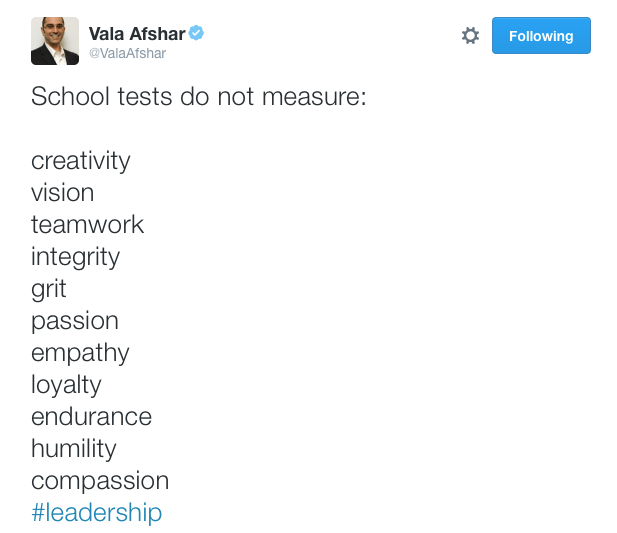Click the Following button
Viewport: 617px width, 533px height.
pos(541,36)
